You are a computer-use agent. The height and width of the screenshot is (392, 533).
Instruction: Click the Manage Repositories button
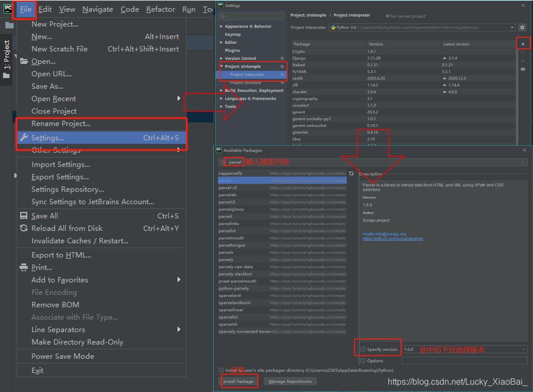[x=290, y=381]
